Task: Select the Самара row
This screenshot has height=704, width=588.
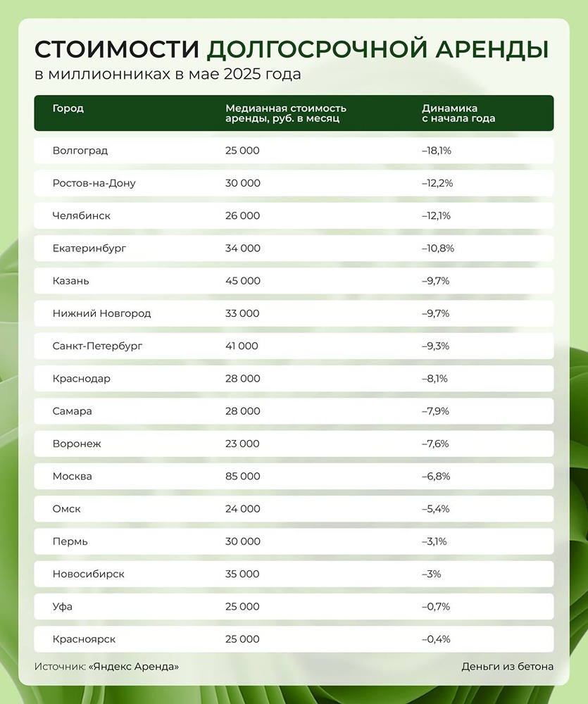Action: [x=294, y=411]
